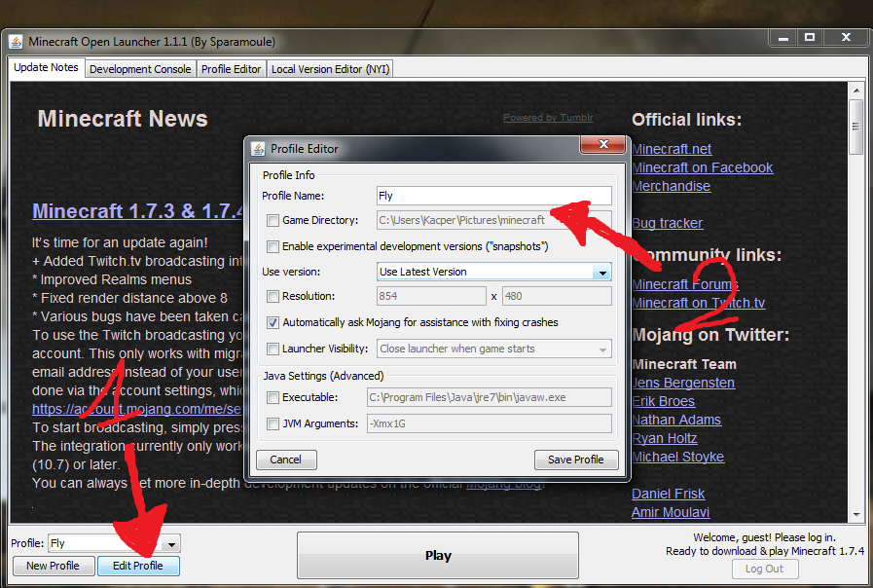Click the news scrollbar down arrow
The image size is (873, 588).
tap(855, 515)
